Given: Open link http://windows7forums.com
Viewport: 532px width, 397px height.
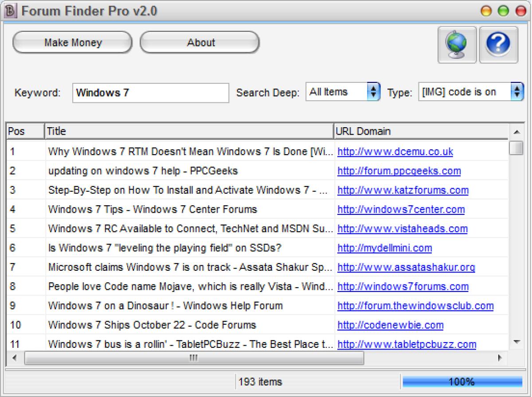Looking at the screenshot, I should 403,287.
